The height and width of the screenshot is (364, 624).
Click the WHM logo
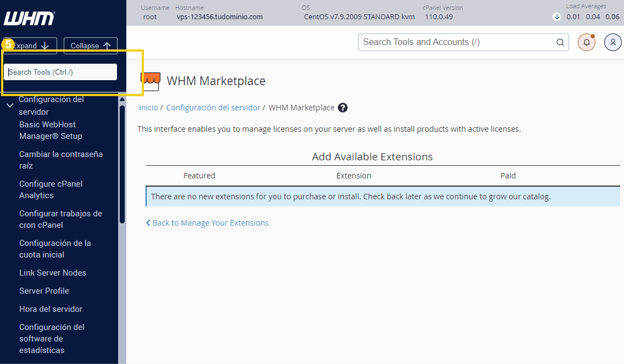point(30,18)
